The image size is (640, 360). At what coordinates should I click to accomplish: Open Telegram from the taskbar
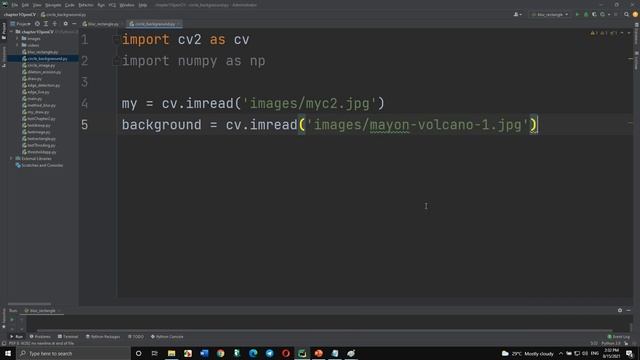(269, 353)
